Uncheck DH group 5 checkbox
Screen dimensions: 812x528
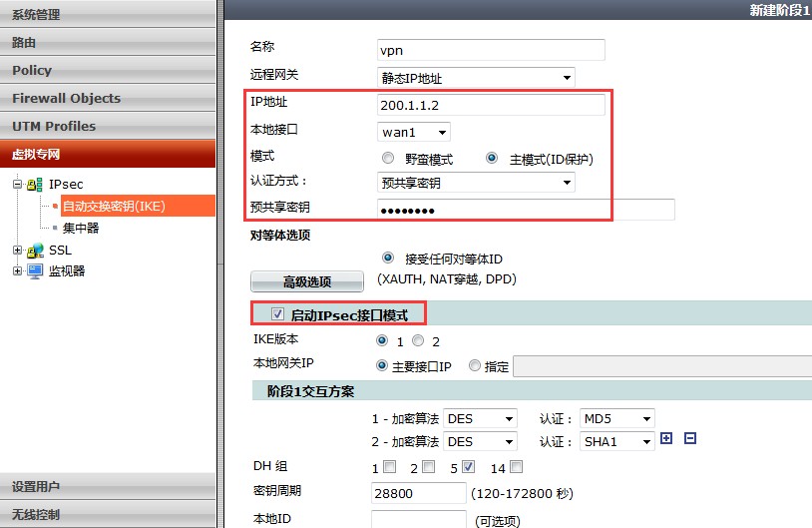pyautogui.click(x=469, y=467)
